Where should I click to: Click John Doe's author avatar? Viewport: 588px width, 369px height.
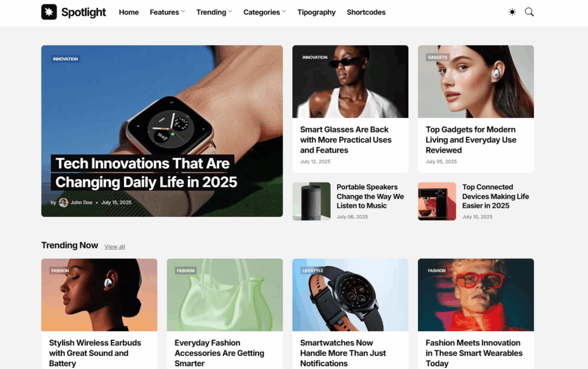63,203
